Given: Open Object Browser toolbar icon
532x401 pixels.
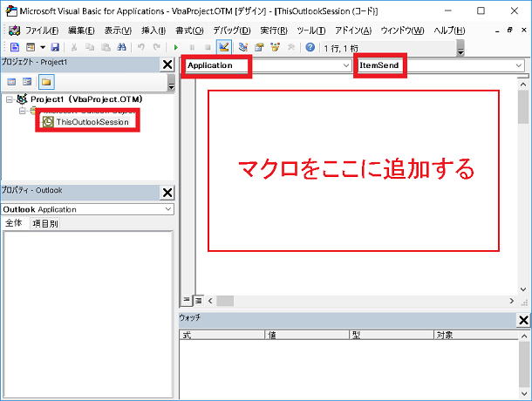Looking at the screenshot, I should pyautogui.click(x=276, y=47).
